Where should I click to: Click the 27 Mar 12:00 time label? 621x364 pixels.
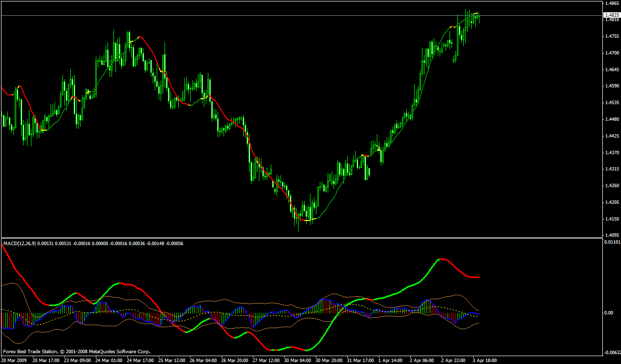pos(266,360)
